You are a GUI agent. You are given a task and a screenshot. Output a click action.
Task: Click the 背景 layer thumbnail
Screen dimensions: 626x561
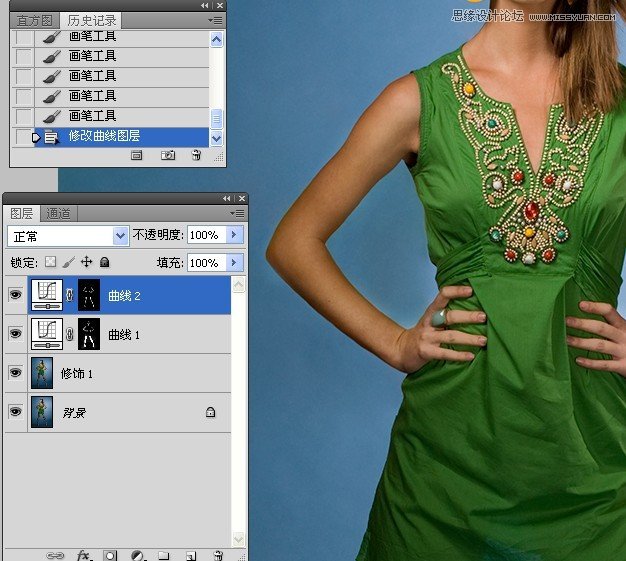[x=44, y=411]
